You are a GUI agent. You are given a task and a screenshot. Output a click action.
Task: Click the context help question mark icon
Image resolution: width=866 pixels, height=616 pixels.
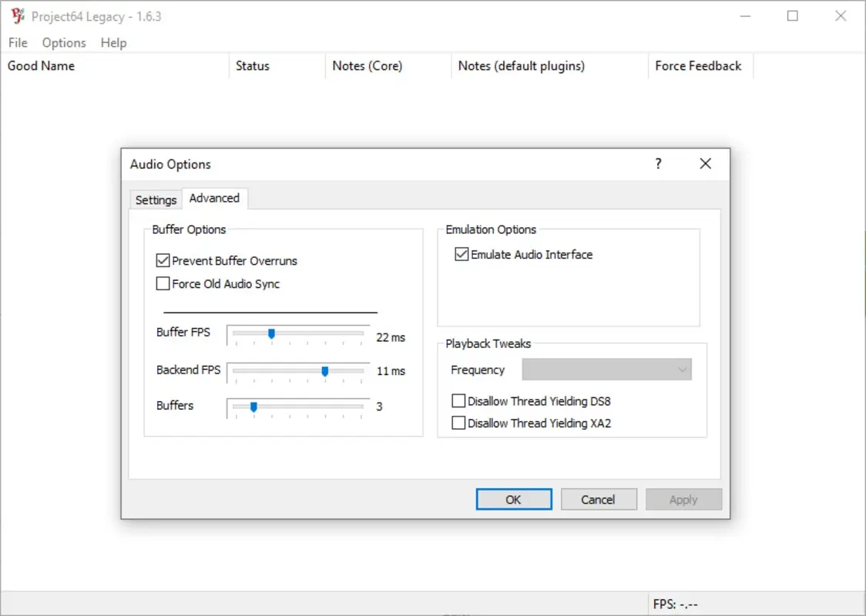point(657,163)
